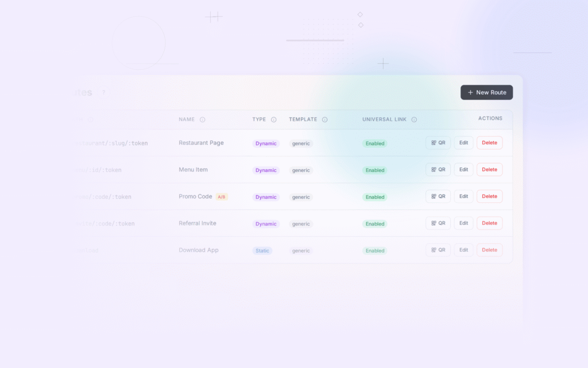This screenshot has height=368, width=588.
Task: Show info tooltip for TEMPLATE column
Action: [x=325, y=120]
